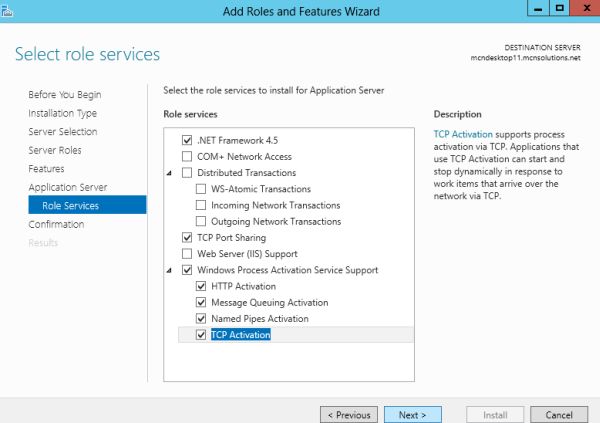Go back with the Previous button
The width and height of the screenshot is (600, 423).
347,414
